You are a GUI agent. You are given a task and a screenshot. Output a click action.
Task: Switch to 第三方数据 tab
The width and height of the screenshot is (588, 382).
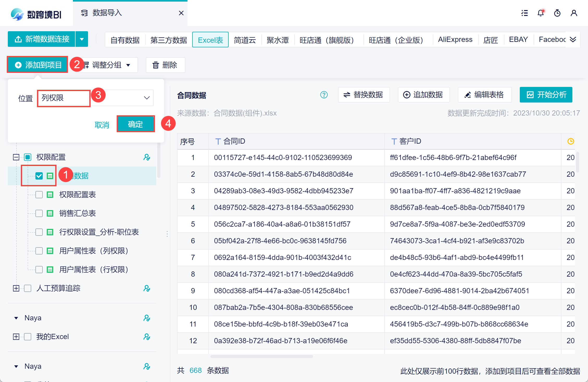[x=169, y=40]
